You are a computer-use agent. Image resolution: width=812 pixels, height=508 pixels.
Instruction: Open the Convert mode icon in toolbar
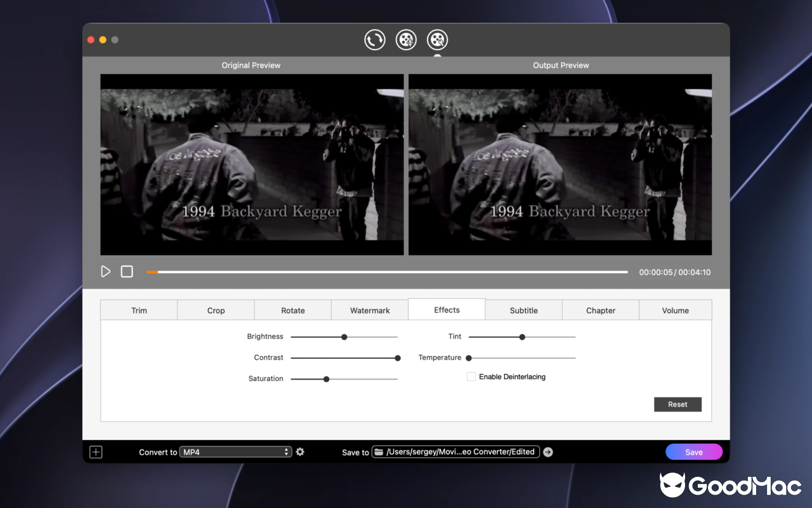pyautogui.click(x=375, y=40)
